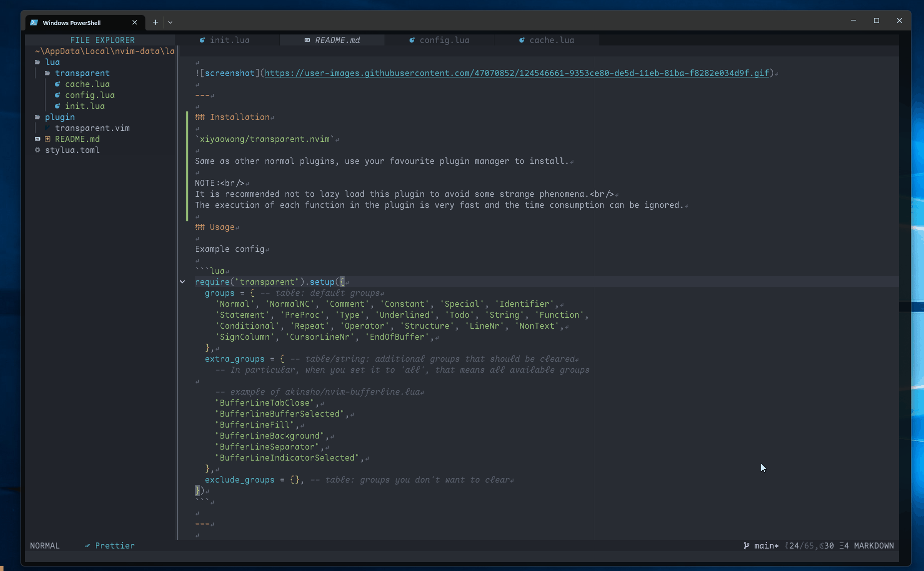Open the terminal profiles dropdown arrow
924x571 pixels.
[x=170, y=22]
